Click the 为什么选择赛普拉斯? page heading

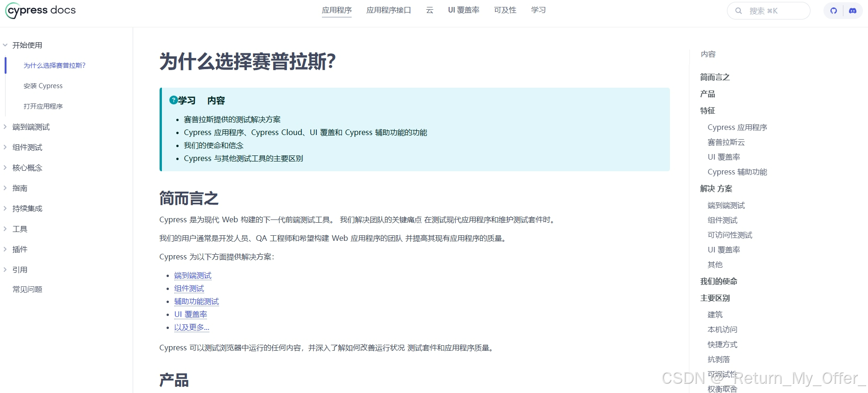248,61
